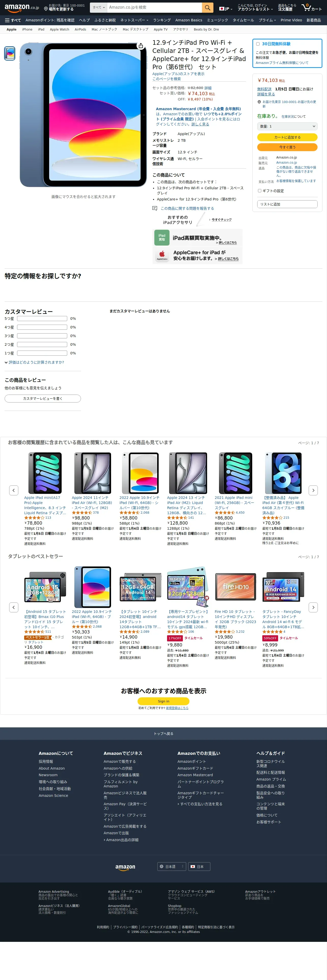
Task: Go to next page in tablet bestsellers carousel
Action: pyautogui.click(x=313, y=607)
